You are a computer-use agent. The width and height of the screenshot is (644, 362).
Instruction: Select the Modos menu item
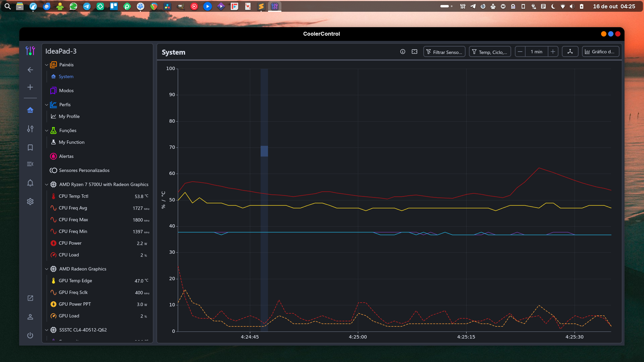(66, 90)
